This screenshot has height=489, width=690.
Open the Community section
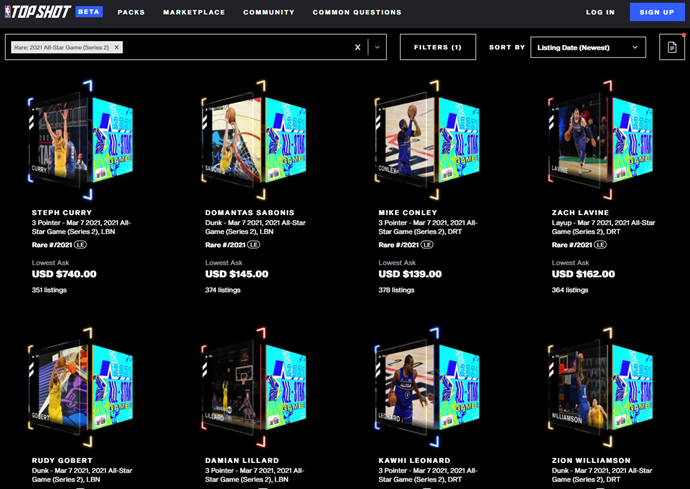click(269, 12)
